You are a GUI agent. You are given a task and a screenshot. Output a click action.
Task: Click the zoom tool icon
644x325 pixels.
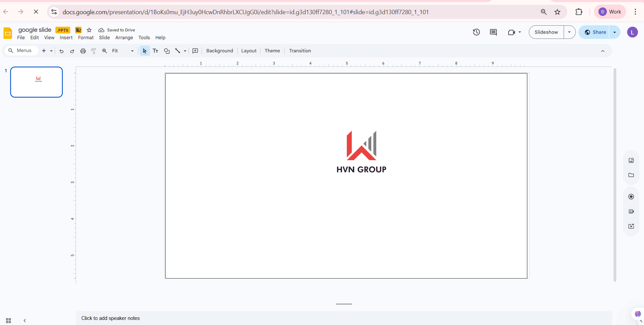point(105,51)
